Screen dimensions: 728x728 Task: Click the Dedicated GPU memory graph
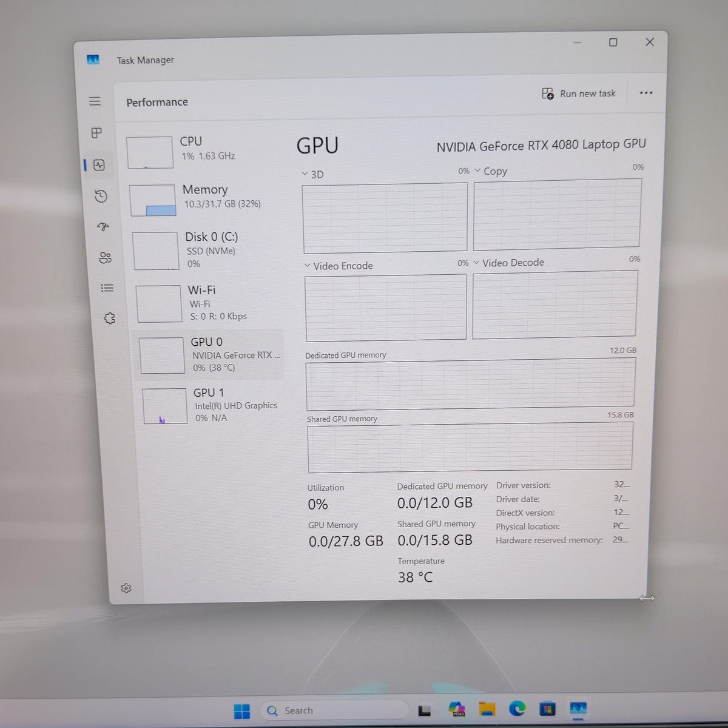point(470,384)
